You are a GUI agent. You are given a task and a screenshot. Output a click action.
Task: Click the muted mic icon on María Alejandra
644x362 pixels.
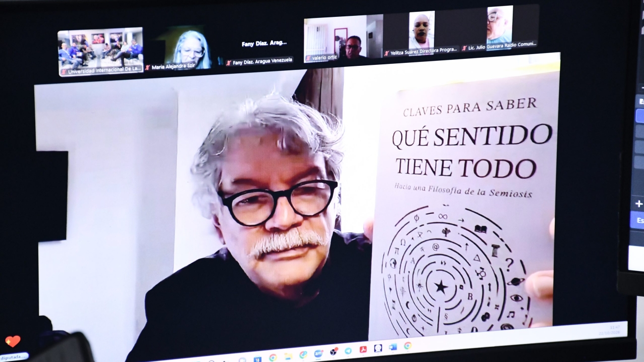click(148, 68)
